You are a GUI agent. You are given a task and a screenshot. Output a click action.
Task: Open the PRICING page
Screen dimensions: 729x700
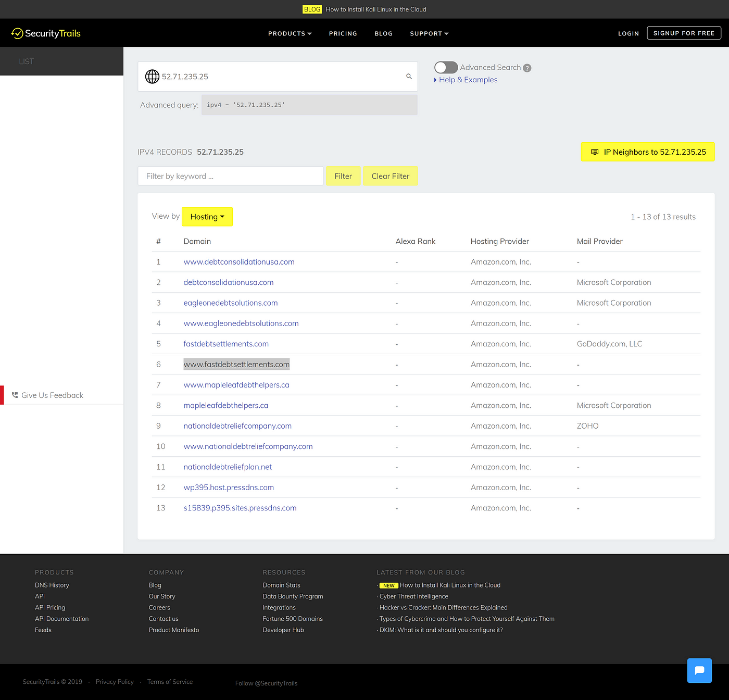pyautogui.click(x=343, y=33)
